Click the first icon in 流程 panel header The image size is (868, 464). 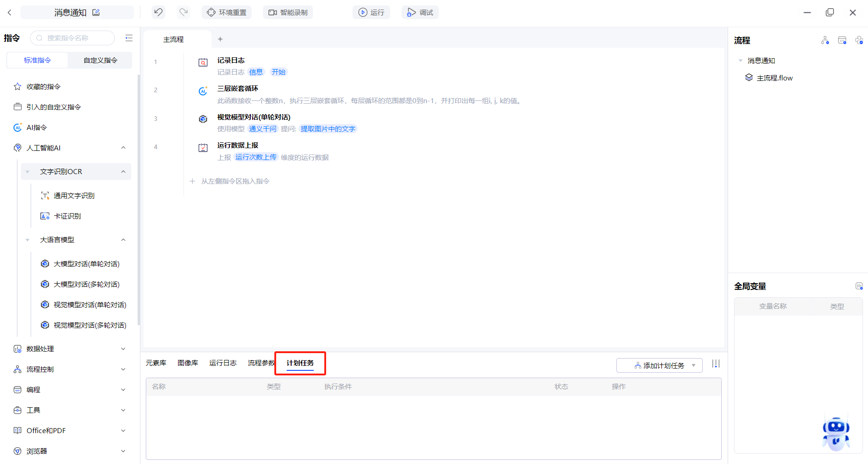click(825, 40)
